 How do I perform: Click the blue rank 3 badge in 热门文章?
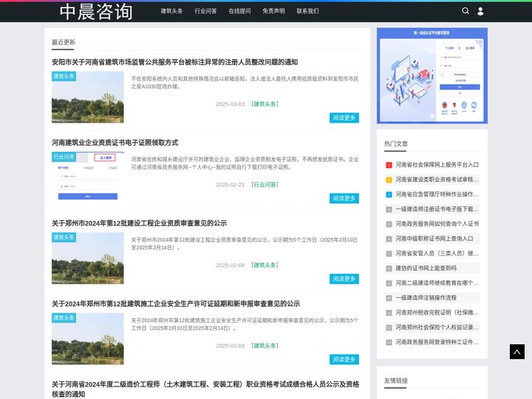pos(389,195)
